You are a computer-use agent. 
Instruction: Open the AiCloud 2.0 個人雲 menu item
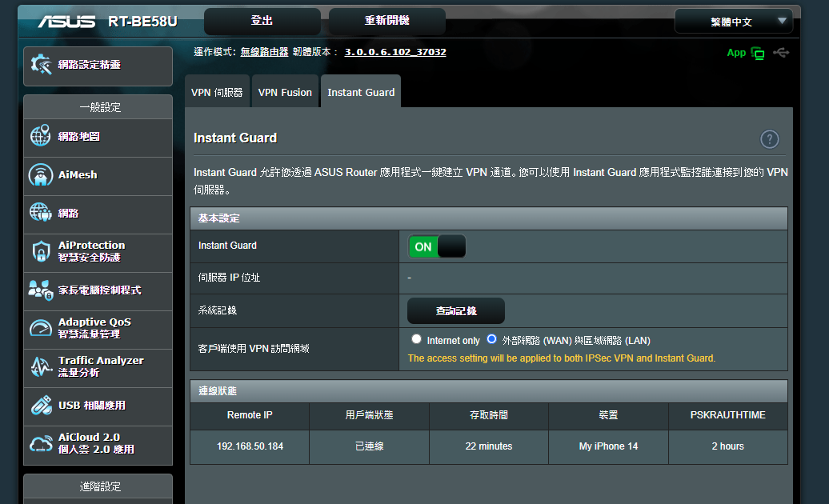(x=98, y=445)
